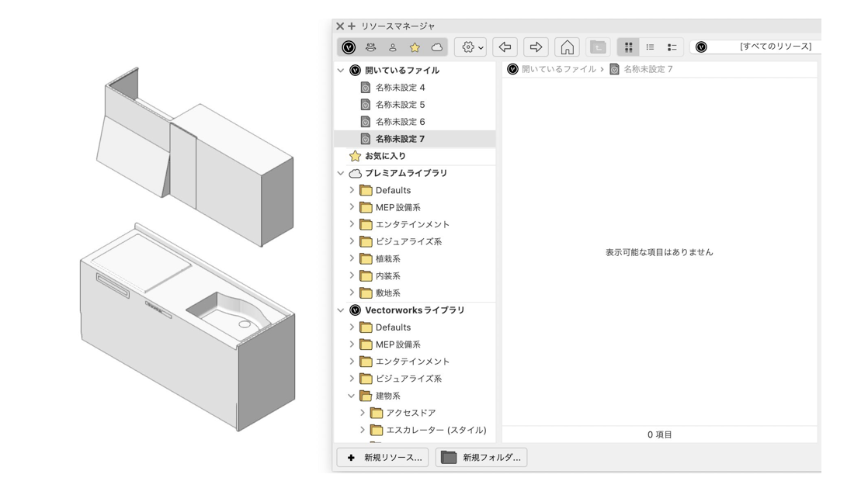This screenshot has height=495, width=868.
Task: Click the favorites star filter in toolbar
Action: point(415,47)
